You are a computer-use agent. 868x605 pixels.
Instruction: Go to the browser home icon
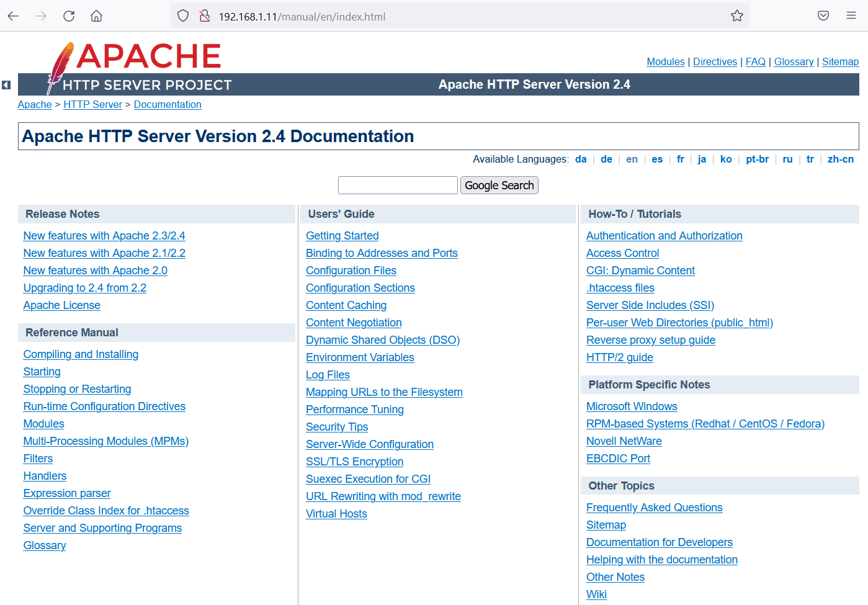[x=96, y=16]
